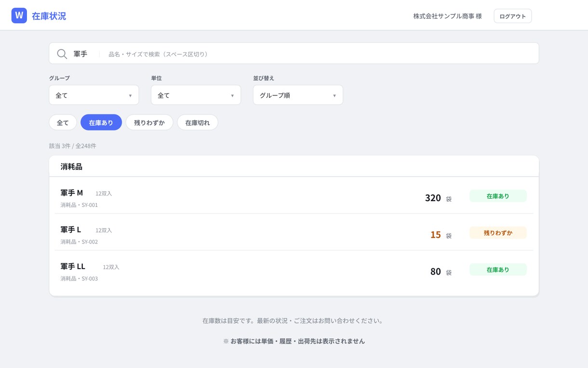The height and width of the screenshot is (368, 588).
Task: Open the グループ dropdown
Action: (94, 95)
